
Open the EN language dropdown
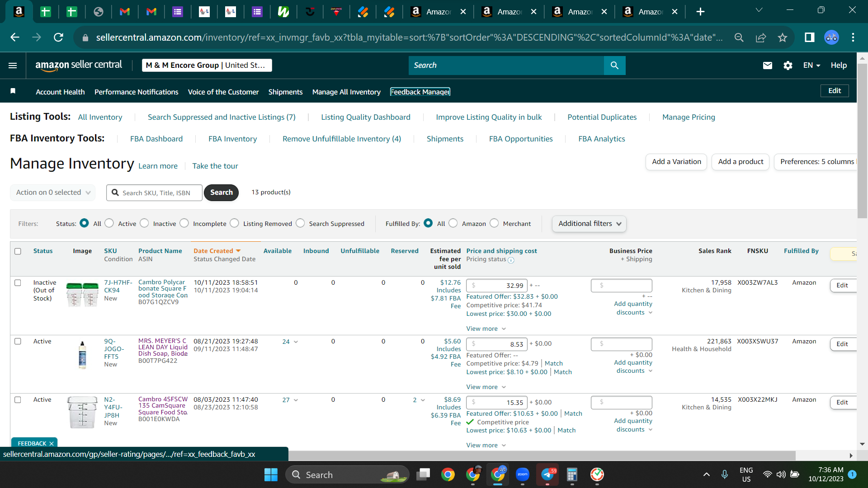[811, 66]
